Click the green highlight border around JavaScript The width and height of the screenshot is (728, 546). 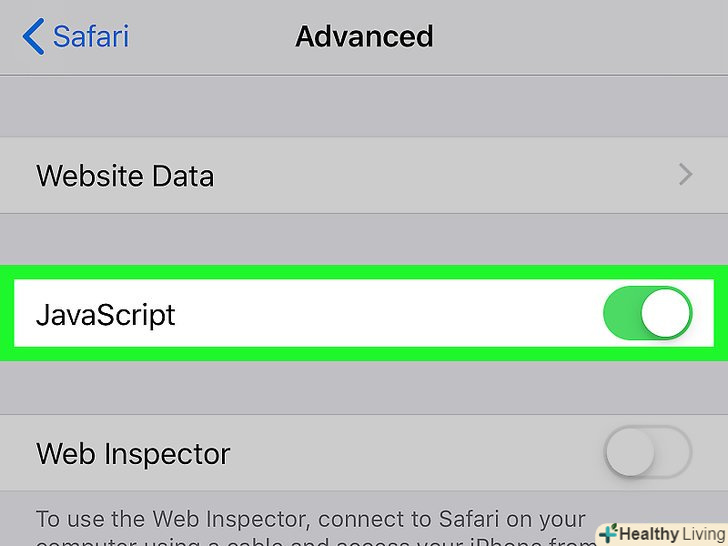364,271
